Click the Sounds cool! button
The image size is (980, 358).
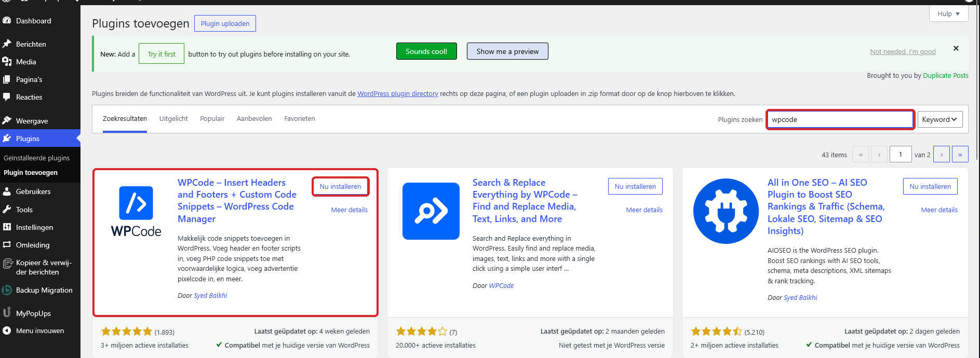point(426,51)
